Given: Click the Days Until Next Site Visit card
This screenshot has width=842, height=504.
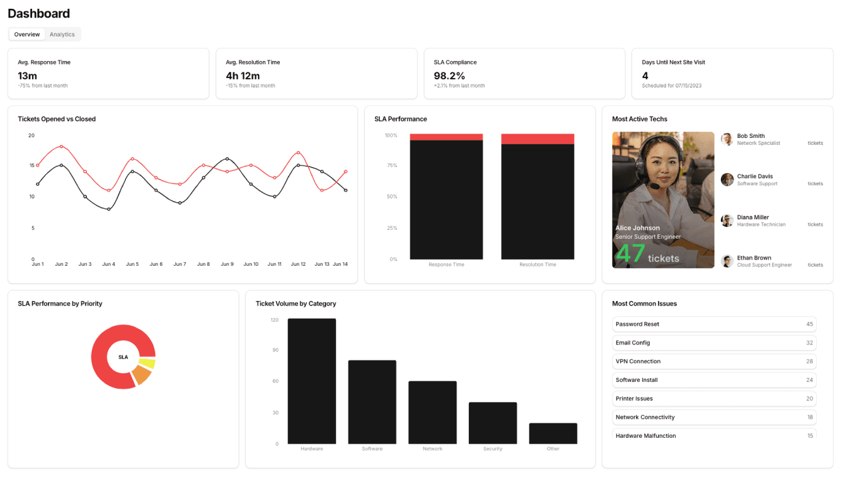Looking at the screenshot, I should pos(732,74).
